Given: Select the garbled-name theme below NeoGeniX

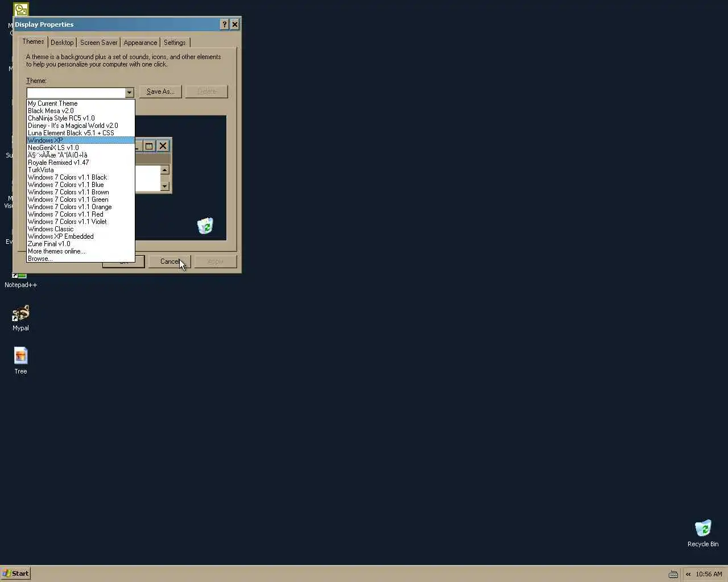Looking at the screenshot, I should click(80, 155).
